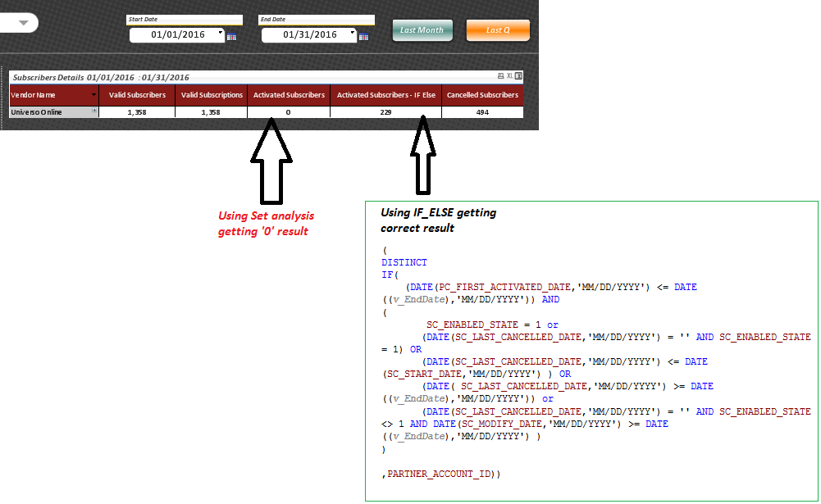Expand the Universo Online row
821x504 pixels.
coord(94,111)
